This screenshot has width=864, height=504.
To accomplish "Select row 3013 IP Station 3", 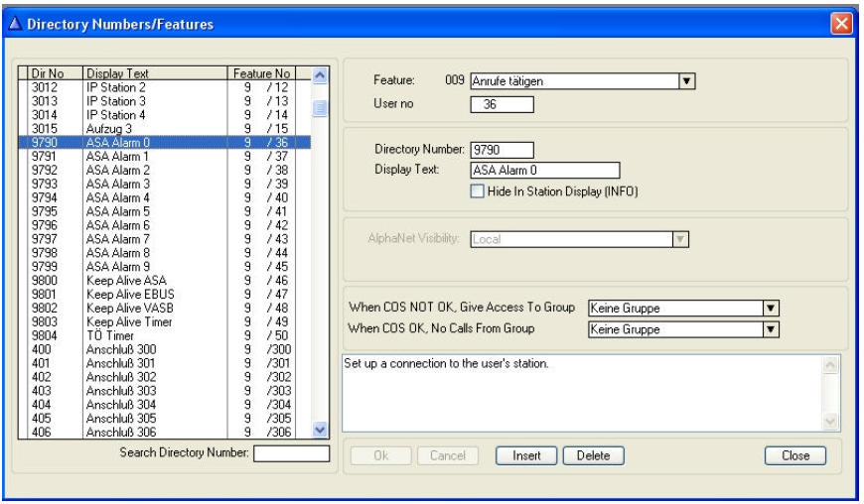I will [165, 101].
